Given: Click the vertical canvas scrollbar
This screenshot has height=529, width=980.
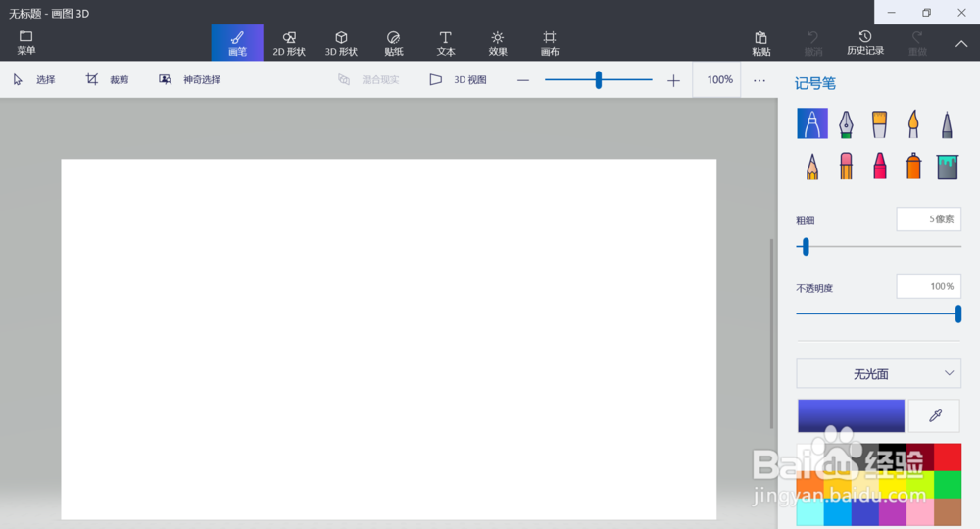Looking at the screenshot, I should click(772, 333).
